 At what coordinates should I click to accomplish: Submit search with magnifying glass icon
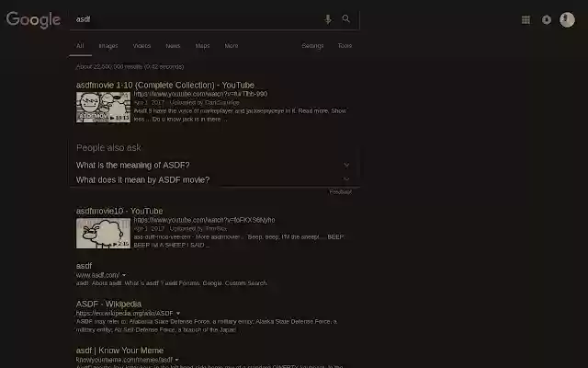point(346,18)
